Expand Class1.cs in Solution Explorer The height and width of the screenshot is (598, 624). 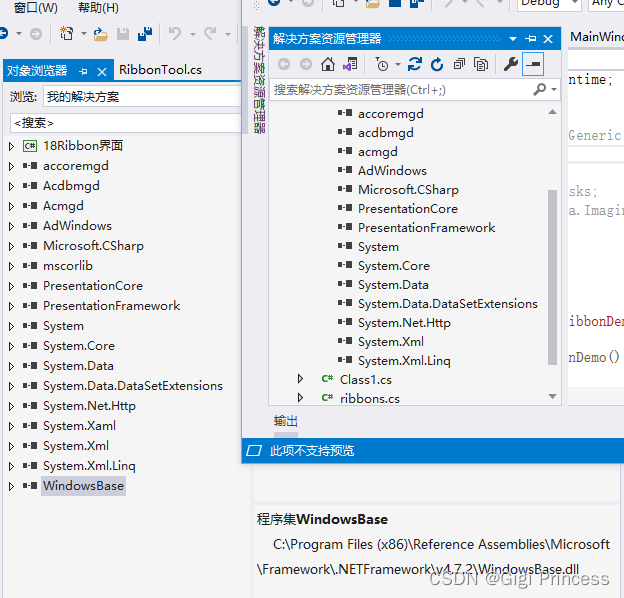[x=300, y=379]
